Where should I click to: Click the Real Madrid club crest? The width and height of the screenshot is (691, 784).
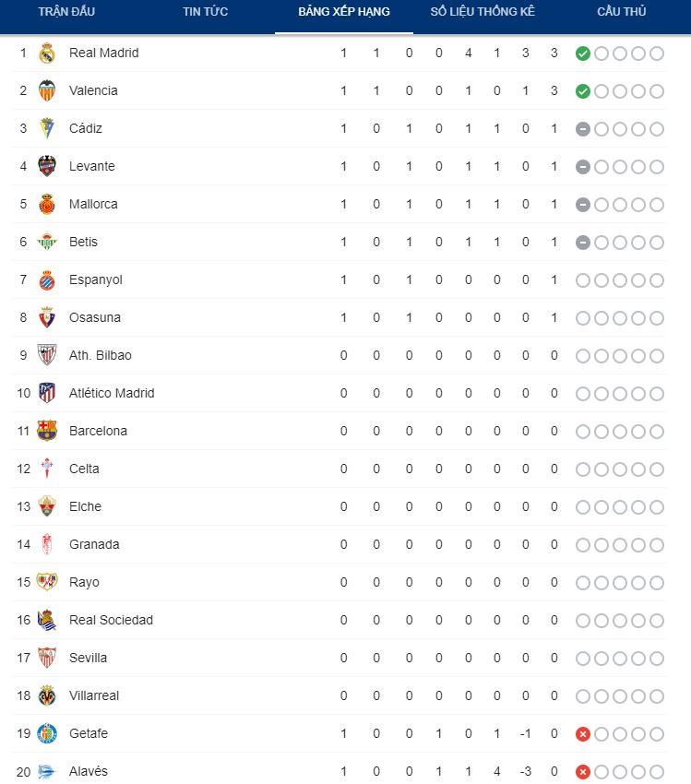coord(47,53)
